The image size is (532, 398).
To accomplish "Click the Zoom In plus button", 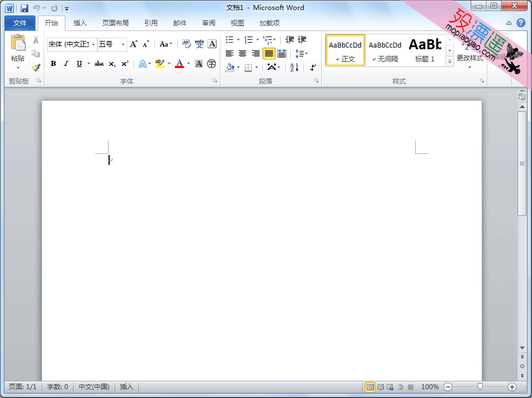I will tap(512, 387).
